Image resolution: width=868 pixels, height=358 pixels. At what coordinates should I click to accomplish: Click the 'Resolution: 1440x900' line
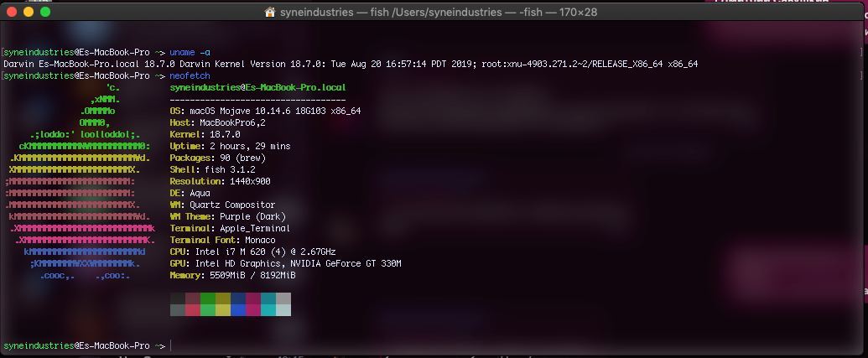(x=221, y=181)
